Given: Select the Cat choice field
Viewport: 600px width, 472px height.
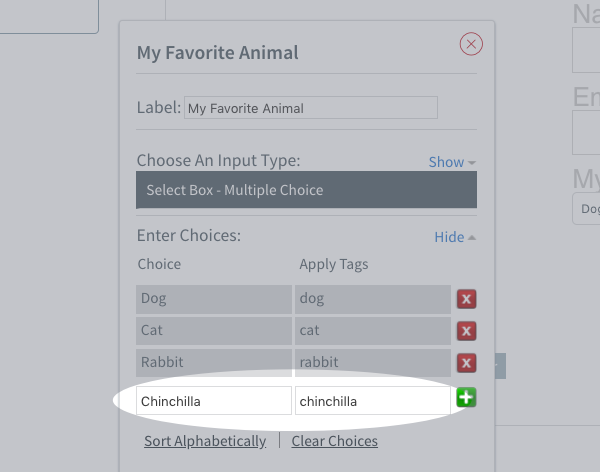Looking at the screenshot, I should point(213,330).
